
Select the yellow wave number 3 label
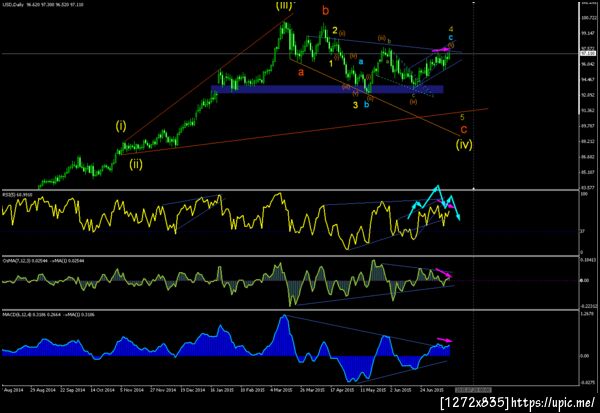pos(355,105)
